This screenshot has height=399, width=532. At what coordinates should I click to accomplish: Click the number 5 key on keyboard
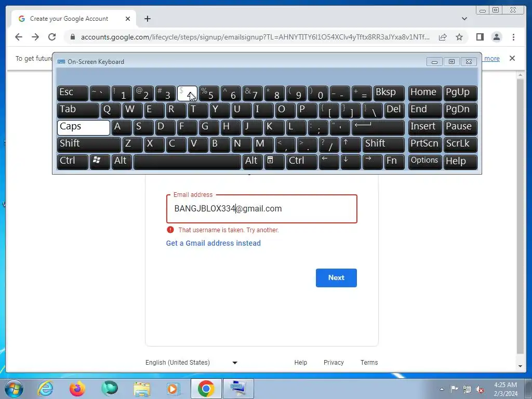(209, 94)
